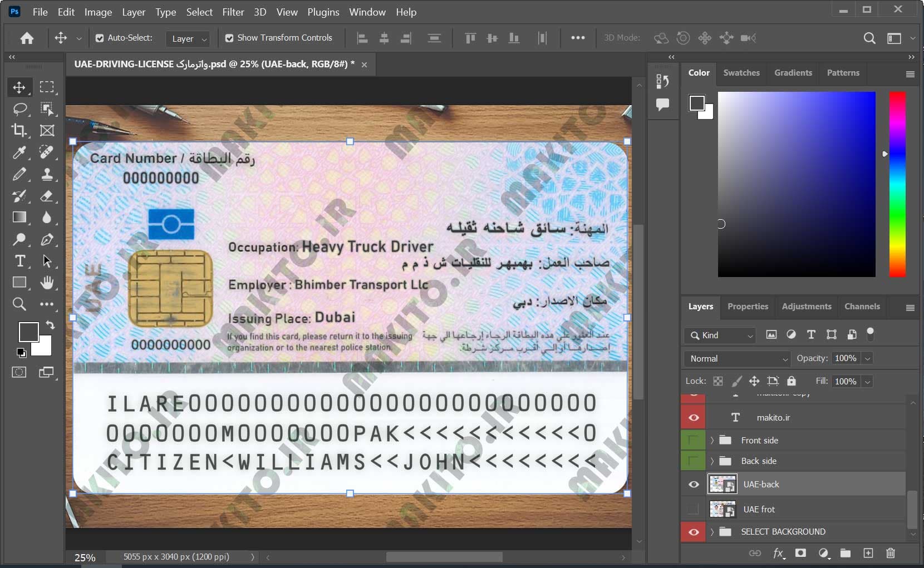Select the Hand tool
Image resolution: width=924 pixels, height=568 pixels.
[47, 283]
